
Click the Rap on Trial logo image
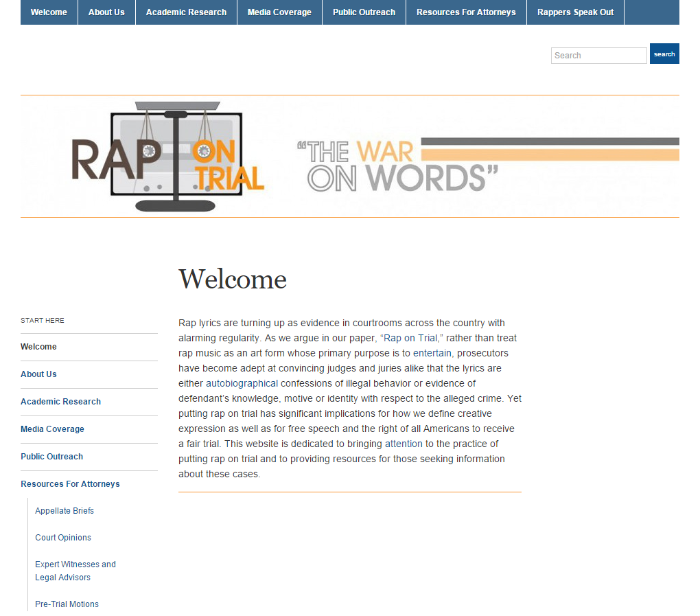point(168,157)
